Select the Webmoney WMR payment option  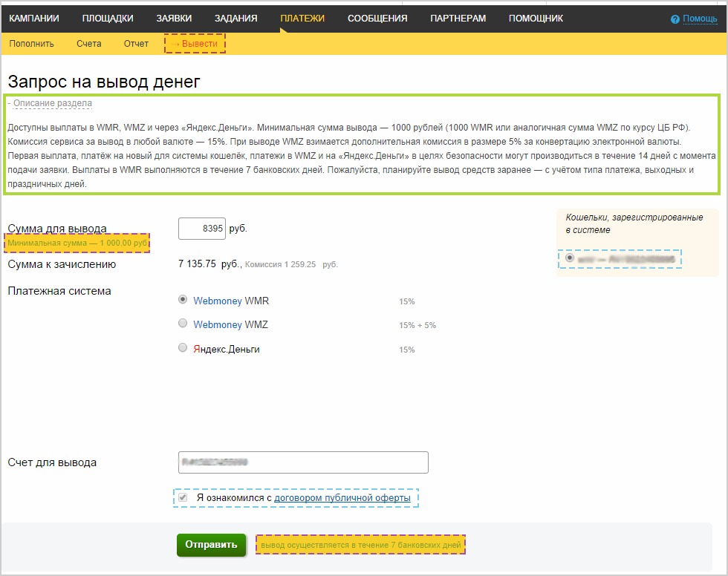coord(183,300)
